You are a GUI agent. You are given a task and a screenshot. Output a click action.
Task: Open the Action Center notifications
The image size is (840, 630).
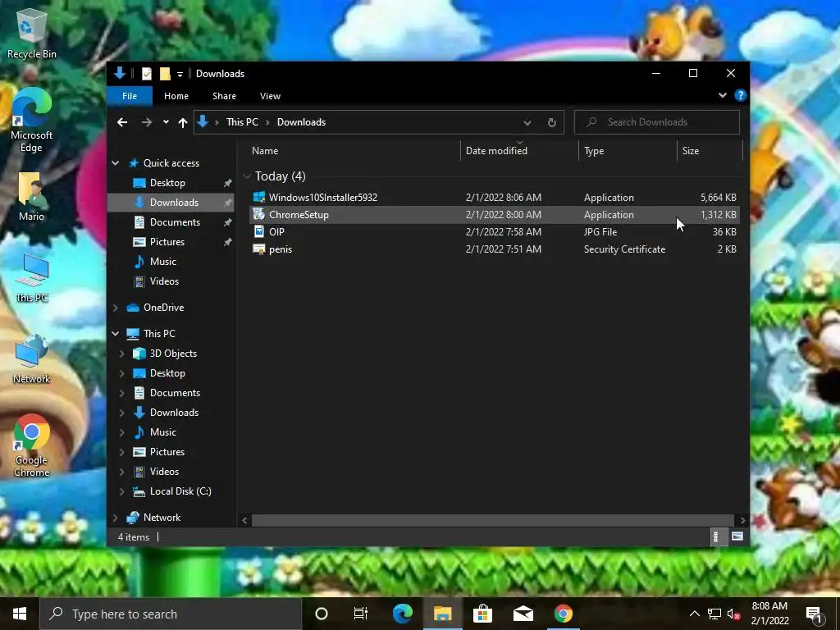coord(815,614)
